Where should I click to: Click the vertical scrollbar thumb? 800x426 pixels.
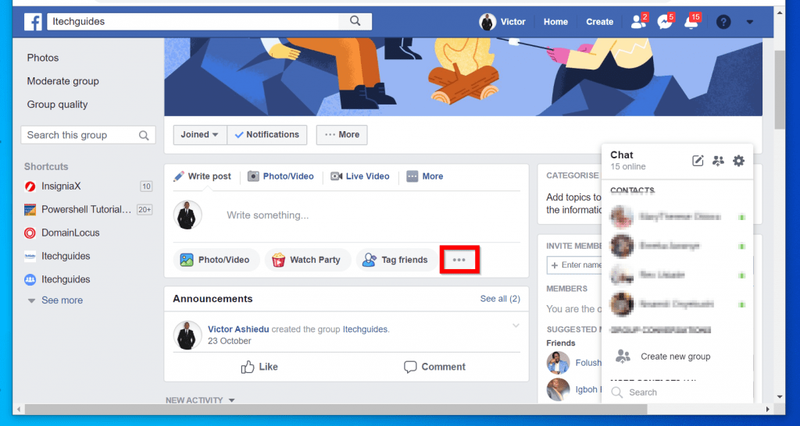point(779,89)
